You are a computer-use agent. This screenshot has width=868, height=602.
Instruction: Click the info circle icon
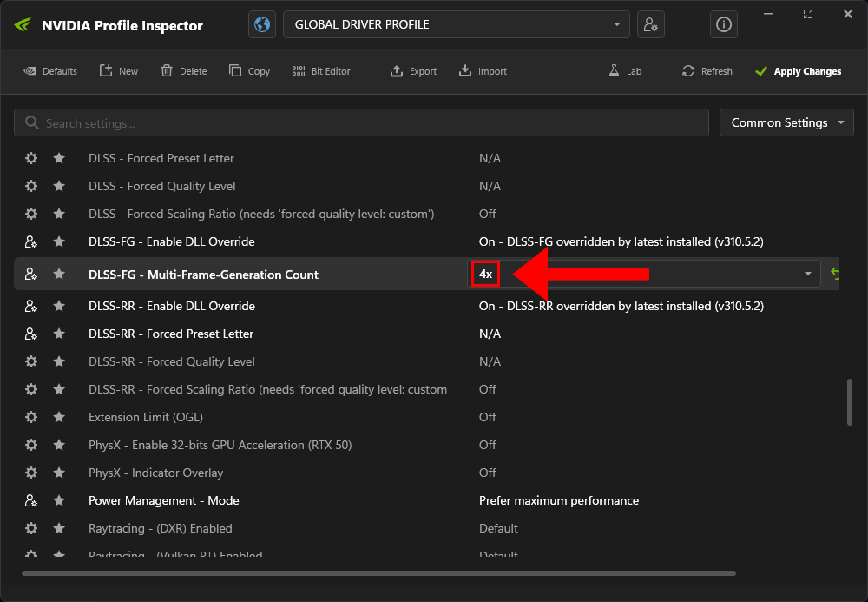723,24
